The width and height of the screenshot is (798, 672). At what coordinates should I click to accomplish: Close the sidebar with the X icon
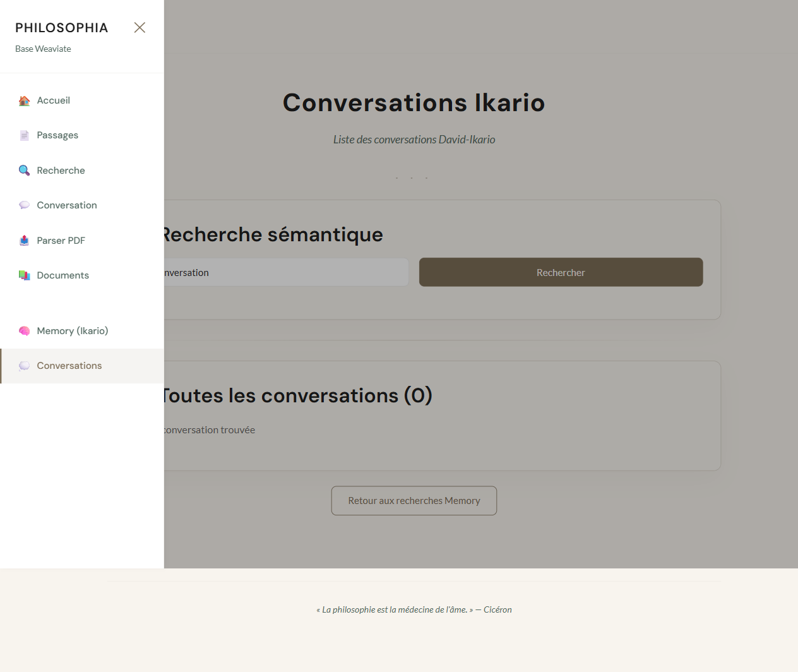click(x=140, y=27)
